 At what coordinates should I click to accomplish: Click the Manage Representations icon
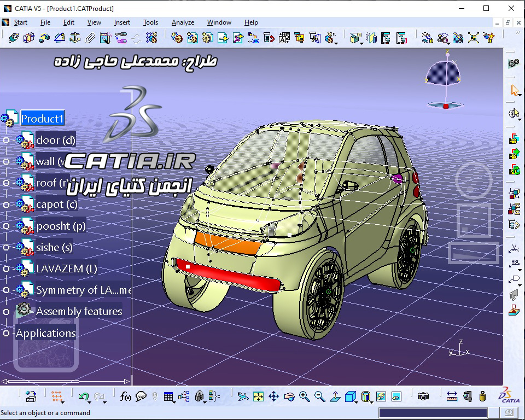(x=315, y=38)
